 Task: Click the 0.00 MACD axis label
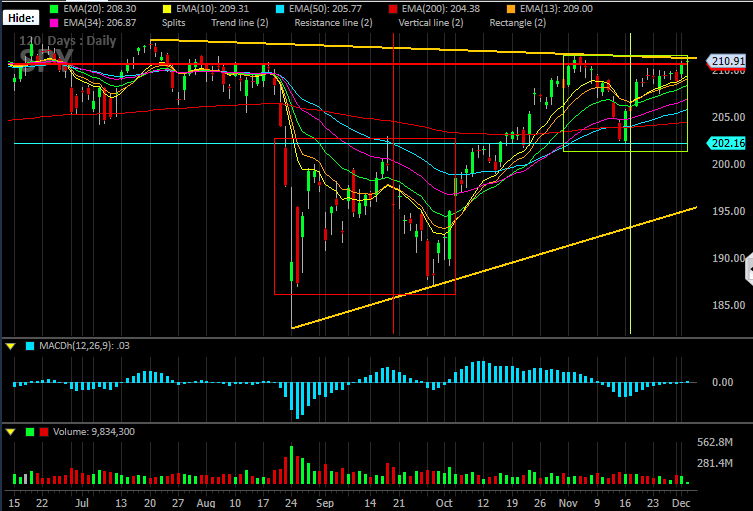(x=722, y=382)
